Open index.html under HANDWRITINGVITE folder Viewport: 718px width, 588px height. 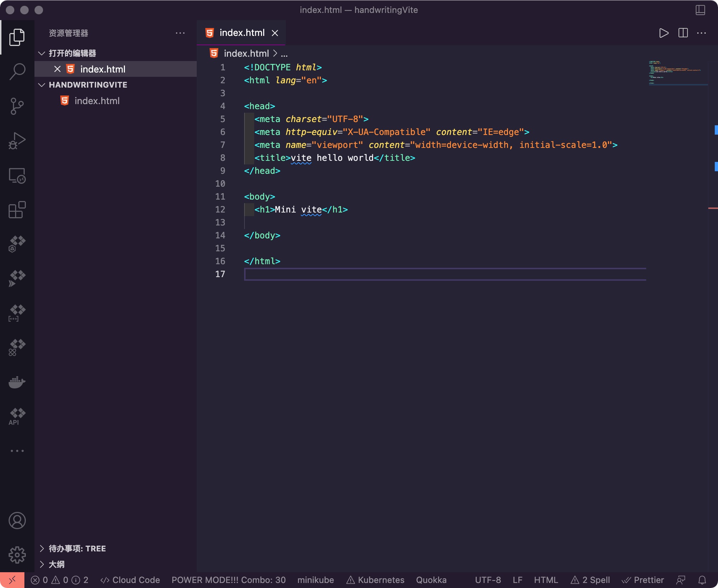tap(116, 101)
